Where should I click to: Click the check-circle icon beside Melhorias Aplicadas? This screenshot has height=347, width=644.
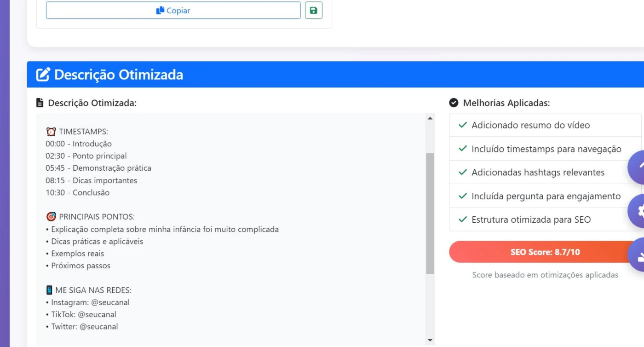click(454, 103)
